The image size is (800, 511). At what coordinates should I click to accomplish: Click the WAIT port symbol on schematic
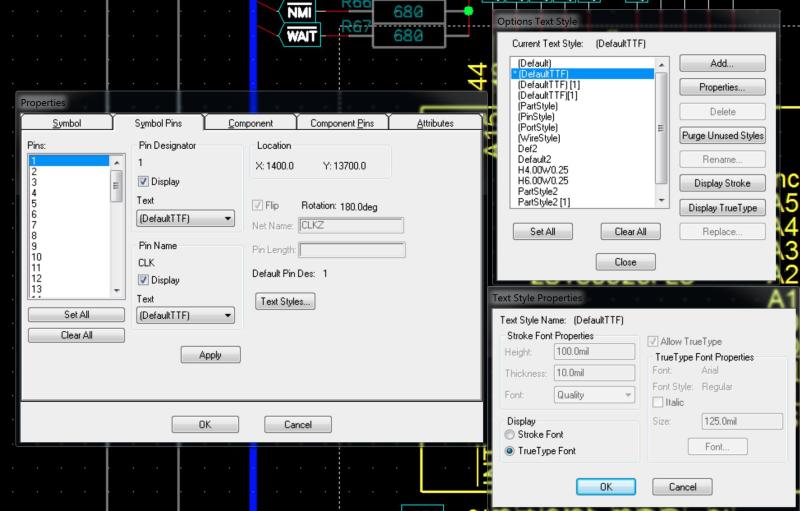click(x=299, y=36)
